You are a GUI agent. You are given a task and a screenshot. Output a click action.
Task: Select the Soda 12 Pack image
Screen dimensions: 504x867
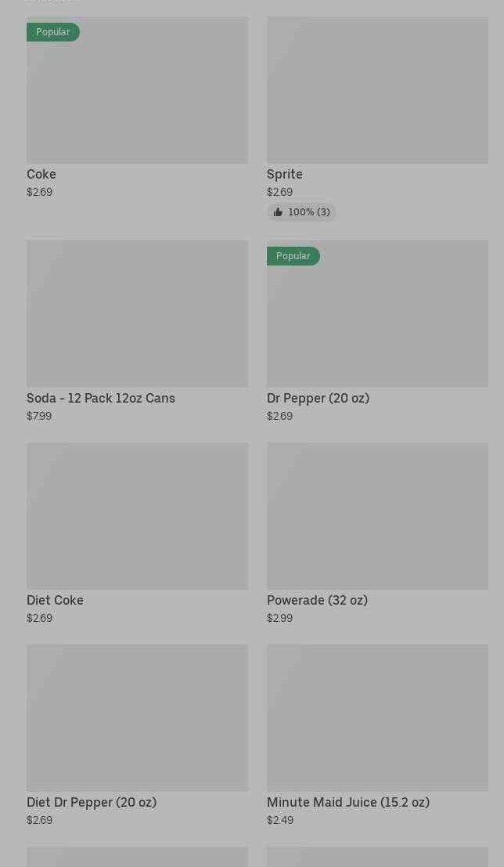tap(137, 313)
